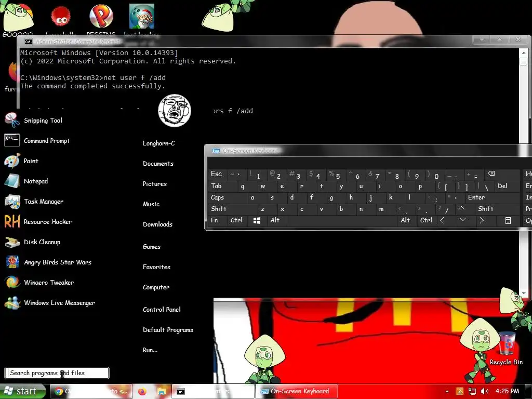Click the 4:25 PM taskbar clock
532x399 pixels.
(507, 391)
